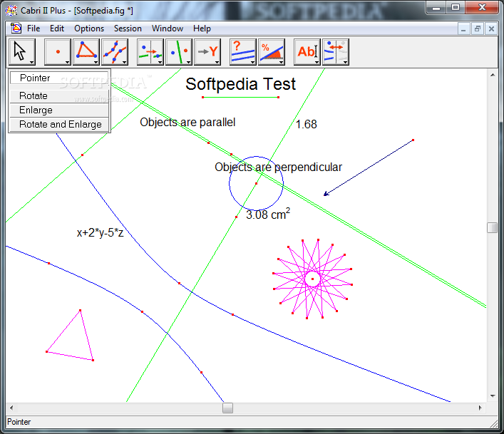The image size is (504, 434).
Task: Click the vertical scrollbar up arrow
Action: (493, 75)
